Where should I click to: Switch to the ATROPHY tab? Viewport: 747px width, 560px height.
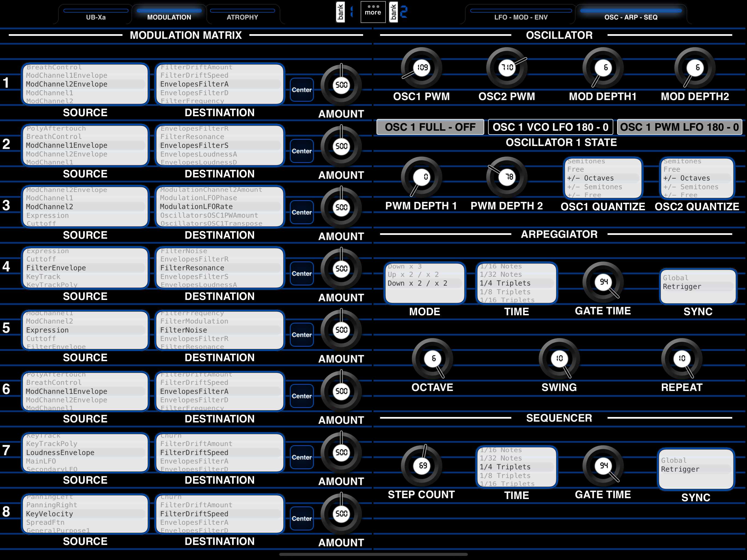pos(243,14)
